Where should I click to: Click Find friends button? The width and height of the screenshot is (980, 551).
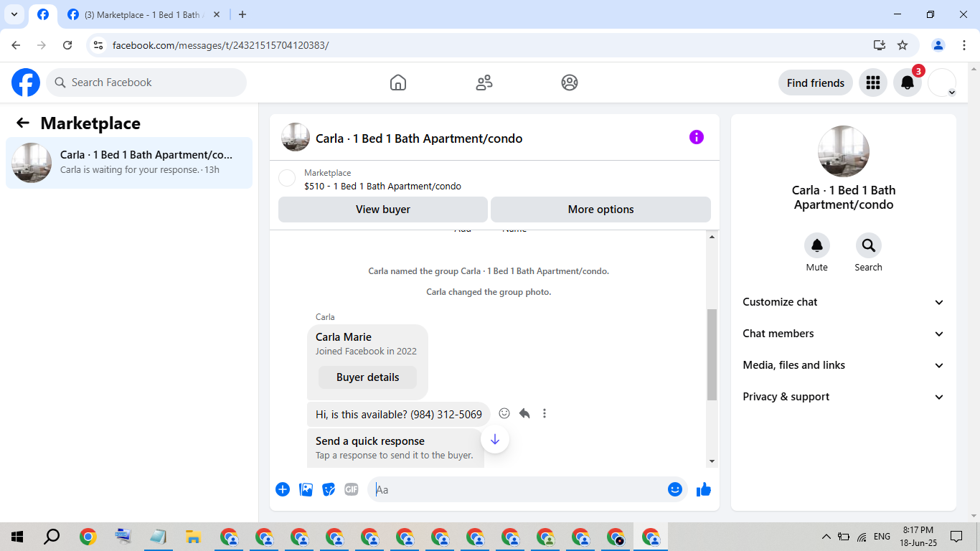(x=816, y=83)
